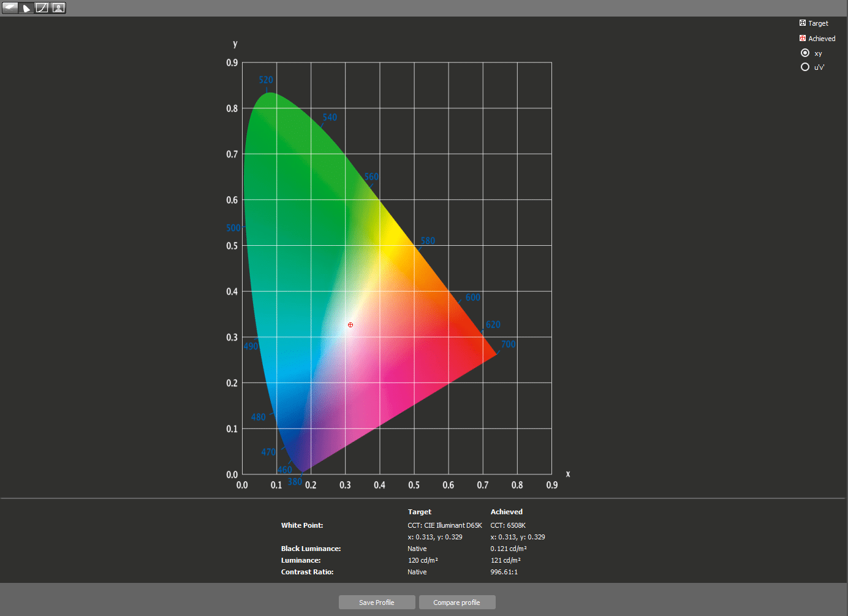Click the red white-point marker on the diagram

coord(350,325)
